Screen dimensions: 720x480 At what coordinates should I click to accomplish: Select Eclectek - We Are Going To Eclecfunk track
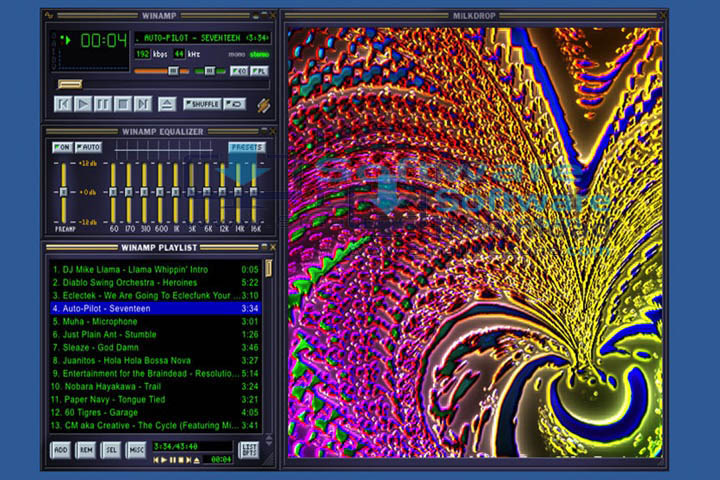pyautogui.click(x=156, y=295)
